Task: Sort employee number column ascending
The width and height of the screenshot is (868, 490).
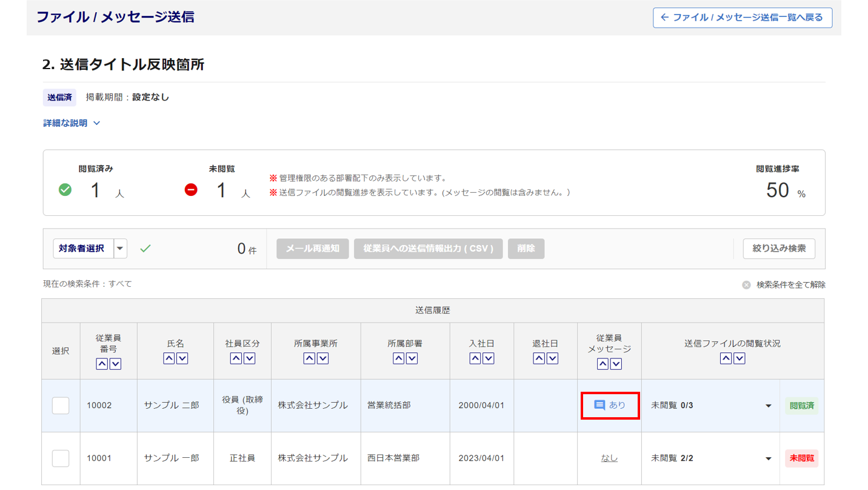Action: pyautogui.click(x=102, y=364)
